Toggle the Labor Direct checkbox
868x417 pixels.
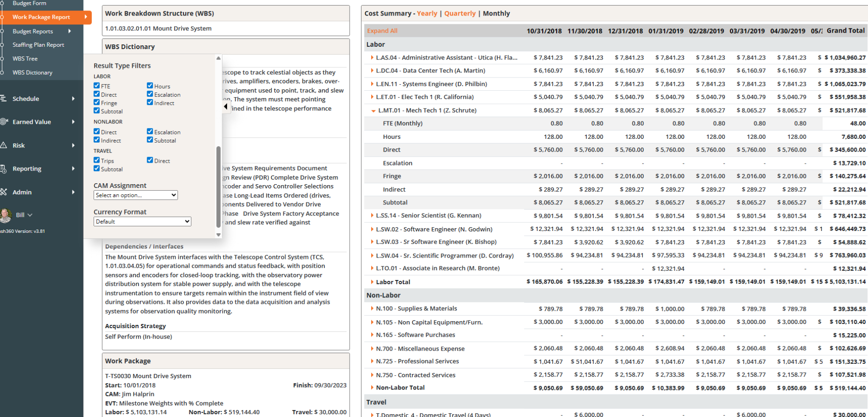click(x=97, y=94)
